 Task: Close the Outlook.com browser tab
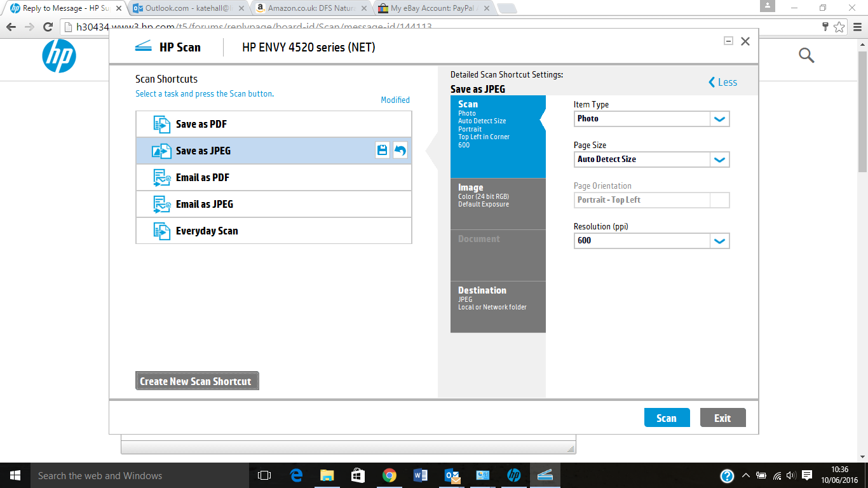pos(241,8)
